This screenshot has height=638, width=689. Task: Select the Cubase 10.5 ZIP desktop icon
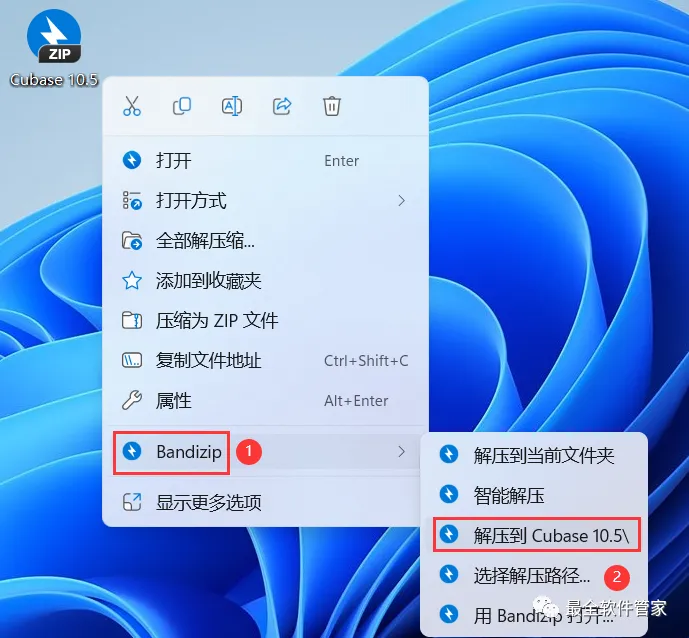pyautogui.click(x=54, y=47)
